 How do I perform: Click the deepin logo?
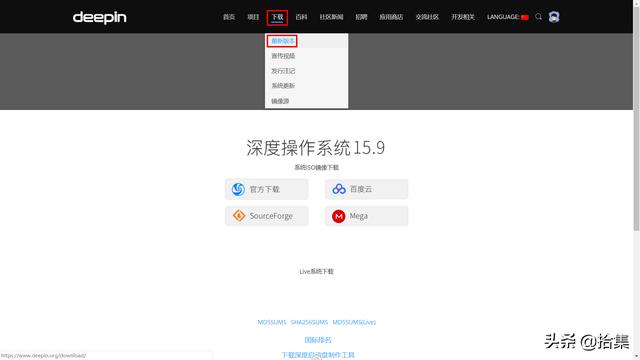coord(100,18)
